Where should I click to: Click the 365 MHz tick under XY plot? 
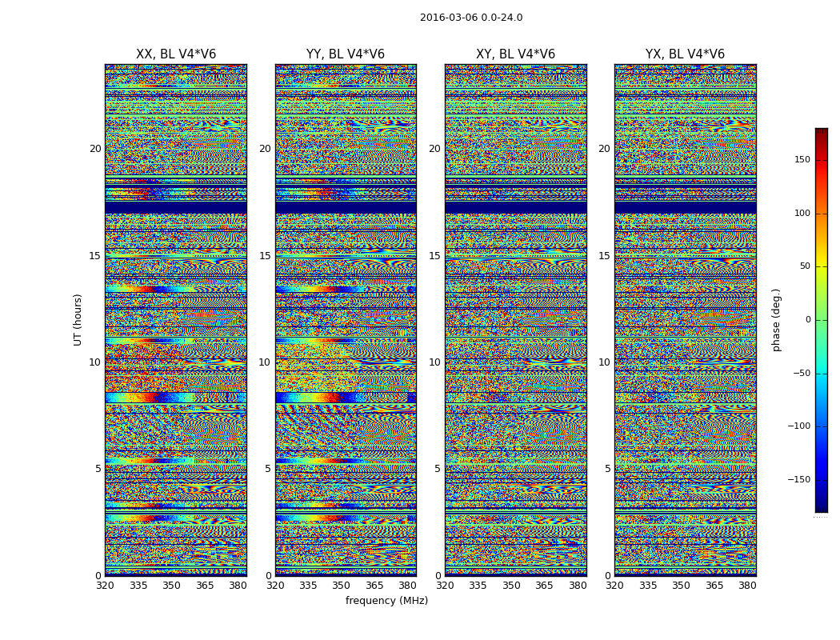[x=544, y=586]
